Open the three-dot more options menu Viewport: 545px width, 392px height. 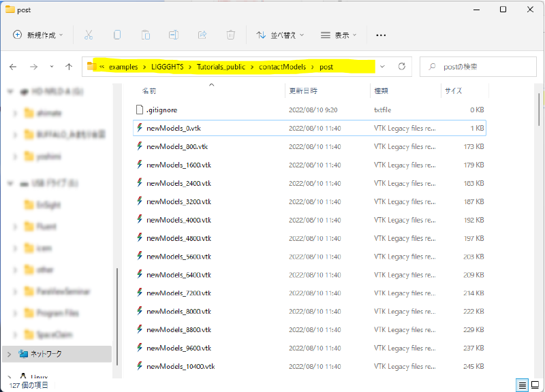[x=381, y=35]
